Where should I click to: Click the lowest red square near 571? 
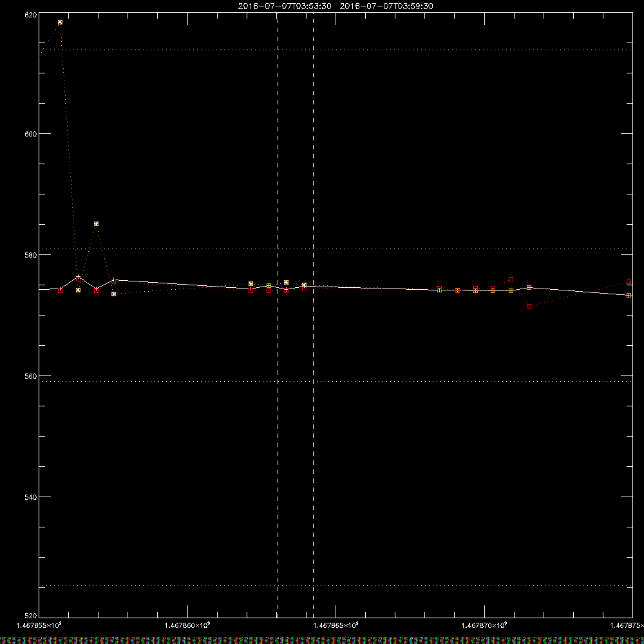529,306
